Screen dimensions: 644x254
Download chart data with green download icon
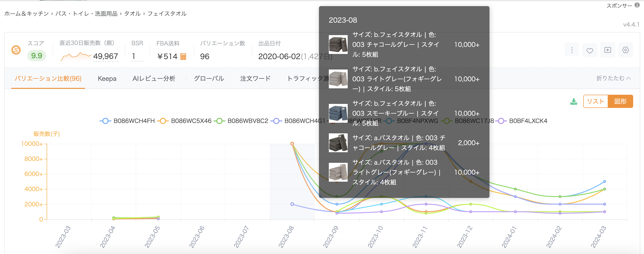(574, 102)
